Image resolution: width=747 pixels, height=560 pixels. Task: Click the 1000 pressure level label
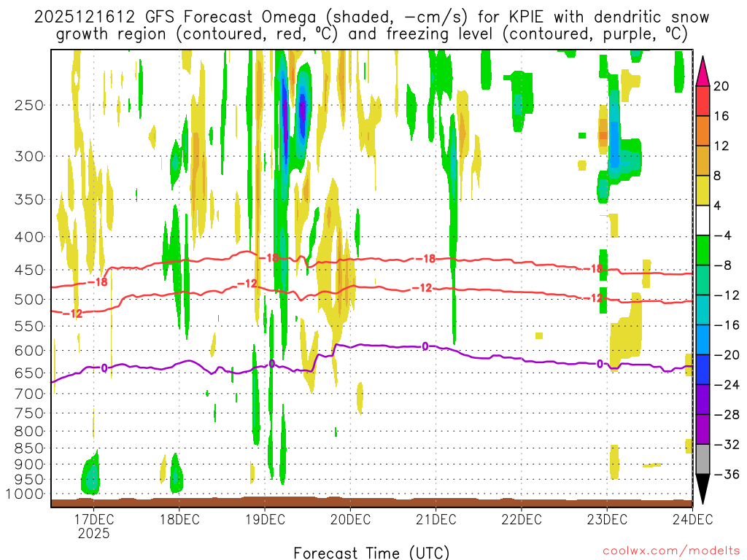click(x=25, y=494)
